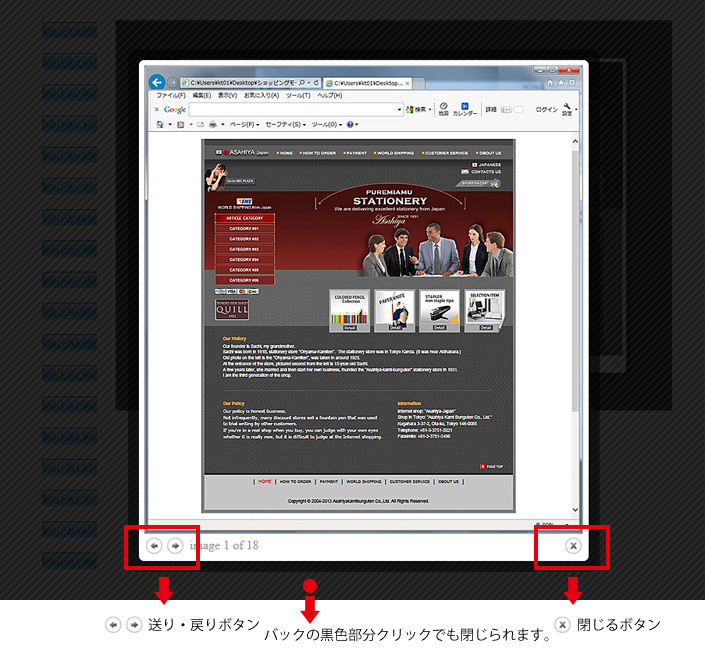
Task: Open the ツール(O) command bar dropdown
Action: (x=327, y=125)
